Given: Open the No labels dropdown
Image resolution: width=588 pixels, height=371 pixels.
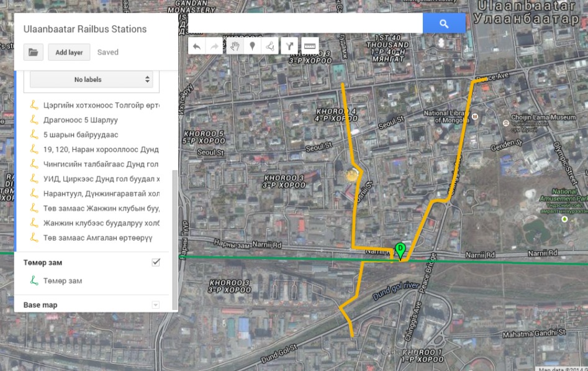Looking at the screenshot, I should click(91, 80).
